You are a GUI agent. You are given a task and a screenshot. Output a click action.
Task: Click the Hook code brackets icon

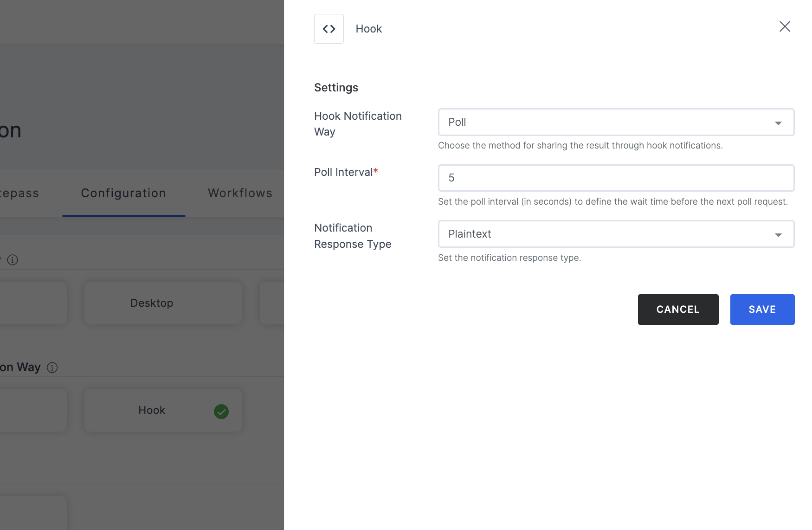coord(329,29)
